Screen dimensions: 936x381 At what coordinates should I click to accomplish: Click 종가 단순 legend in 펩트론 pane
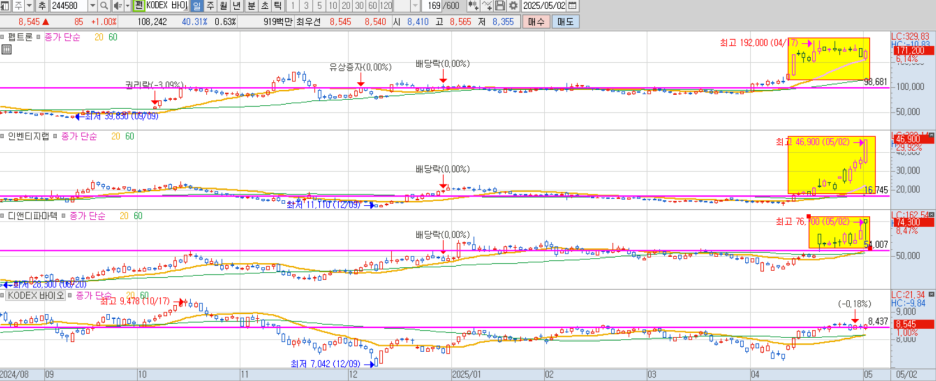[64, 37]
